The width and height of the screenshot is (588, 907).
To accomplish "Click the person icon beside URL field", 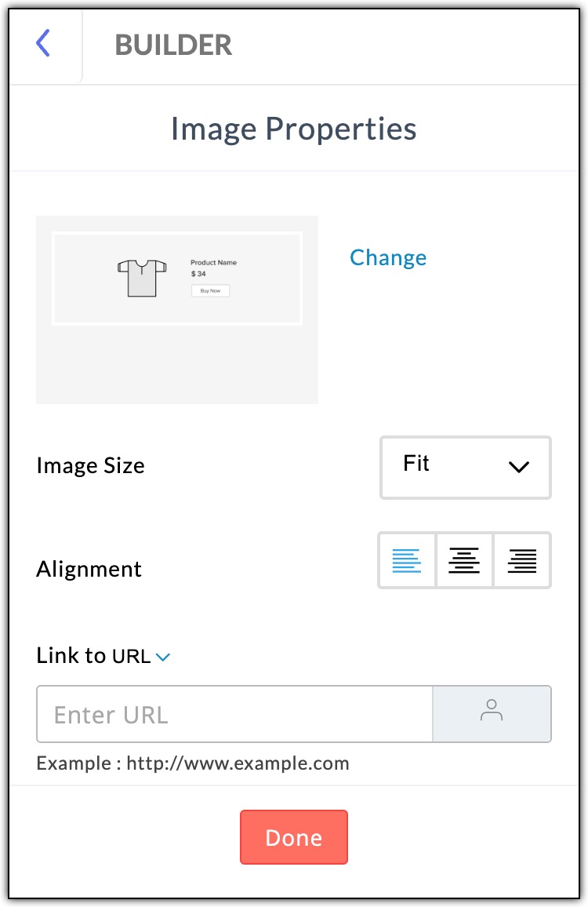I will click(492, 710).
